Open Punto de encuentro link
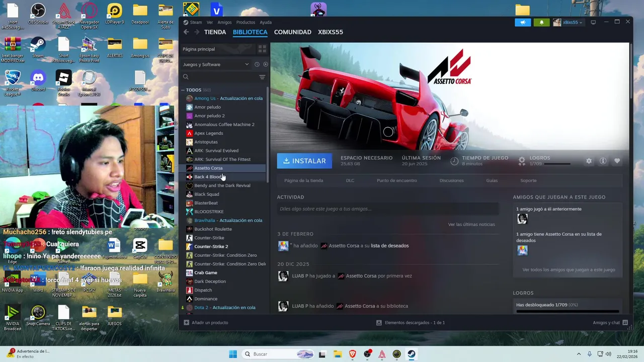Viewport: 644px width, 362px height. pyautogui.click(x=397, y=180)
